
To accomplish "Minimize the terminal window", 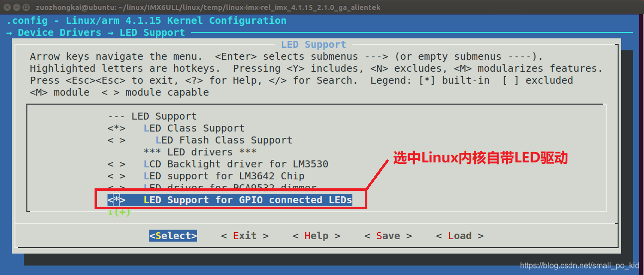I will 16,7.
